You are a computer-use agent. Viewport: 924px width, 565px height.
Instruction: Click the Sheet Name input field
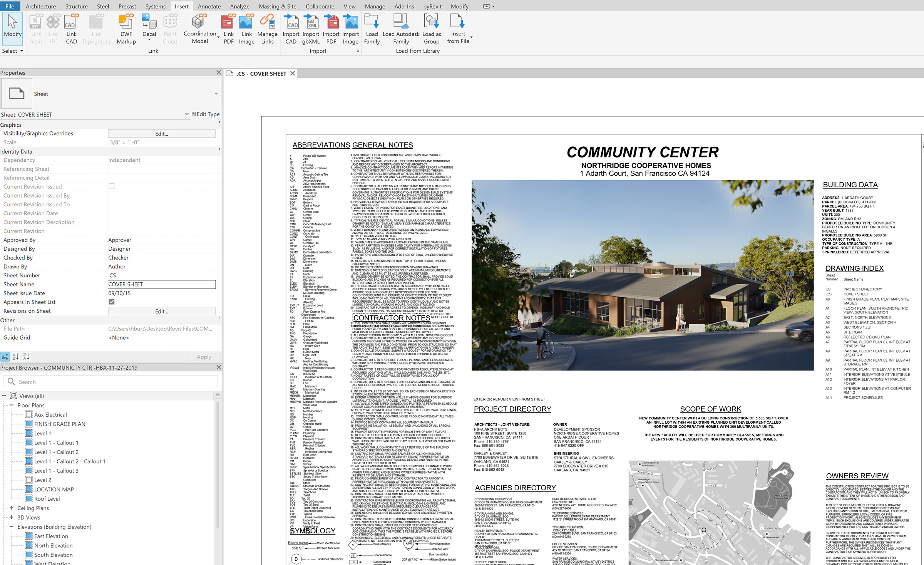click(x=162, y=284)
